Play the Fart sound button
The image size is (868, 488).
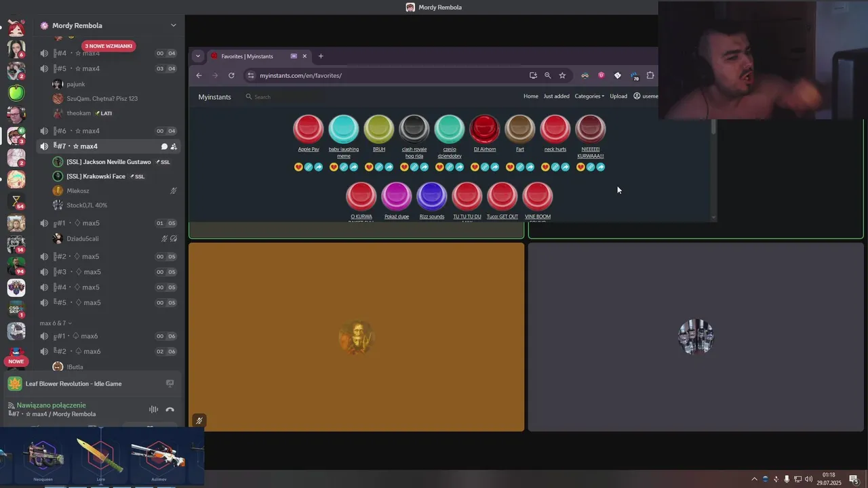pyautogui.click(x=520, y=129)
